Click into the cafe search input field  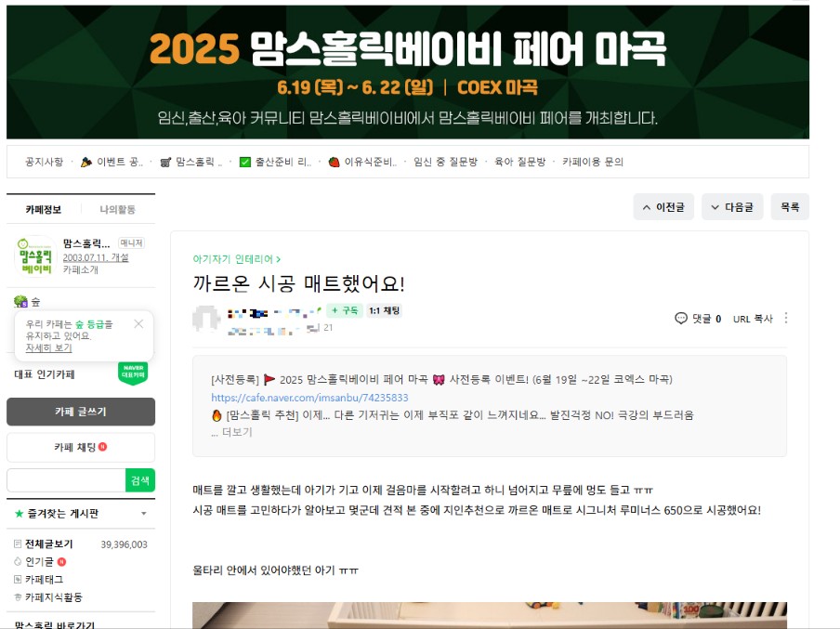[x=66, y=480]
